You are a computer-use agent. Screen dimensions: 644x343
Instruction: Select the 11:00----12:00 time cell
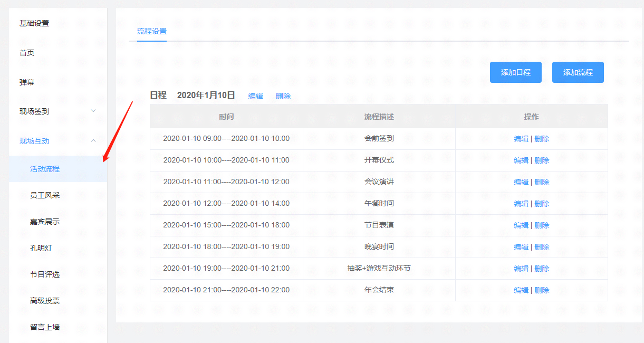pyautogui.click(x=226, y=182)
